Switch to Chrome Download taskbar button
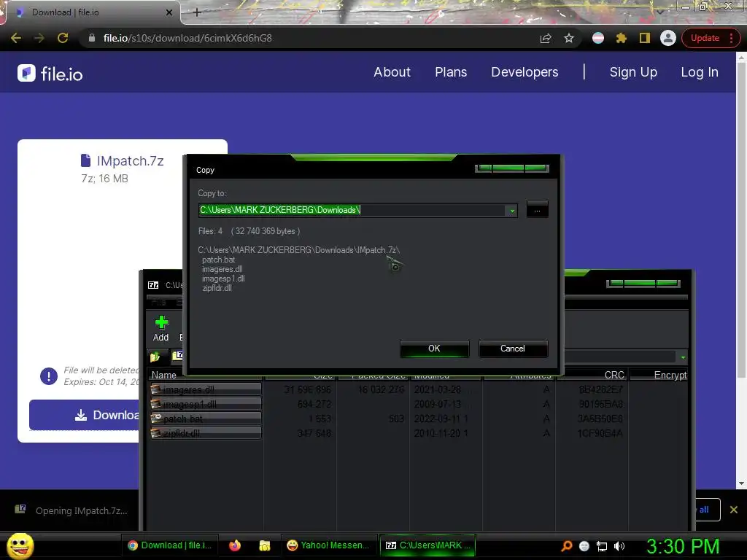The image size is (747, 560). pos(169,545)
